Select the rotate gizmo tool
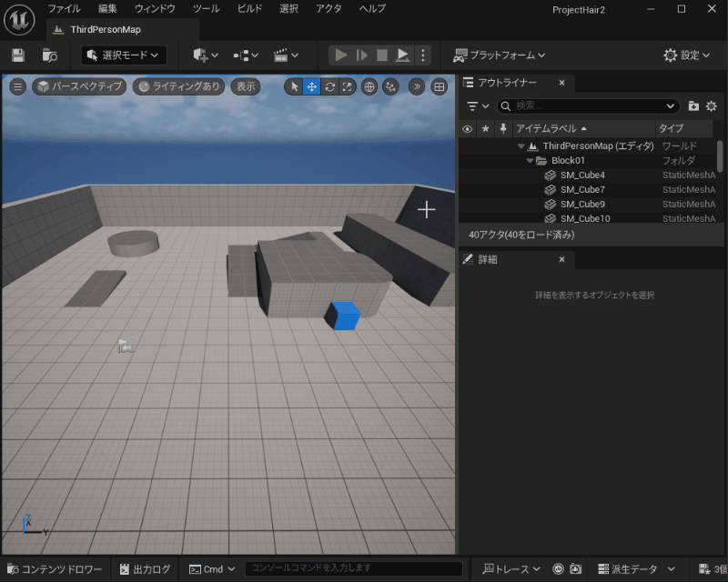Viewport: 728px width, 582px height. (329, 87)
